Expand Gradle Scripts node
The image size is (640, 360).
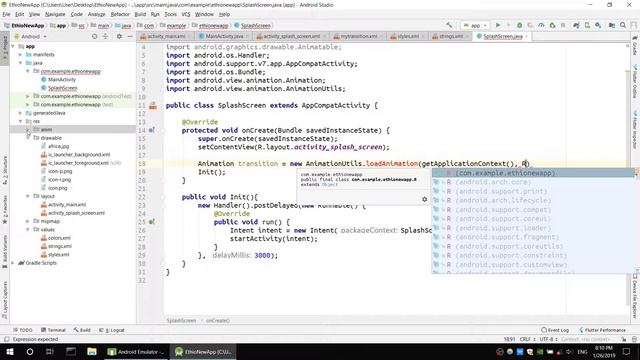pyautogui.click(x=13, y=263)
